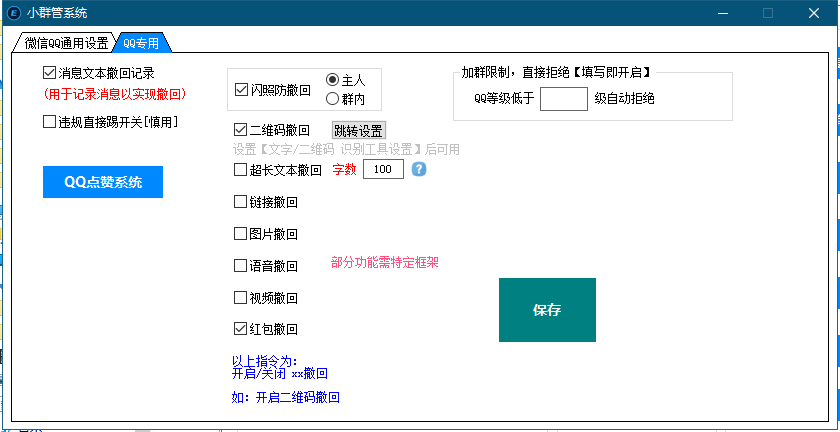Click the red 字数 label
This screenshot has height=432, width=840.
click(x=344, y=170)
